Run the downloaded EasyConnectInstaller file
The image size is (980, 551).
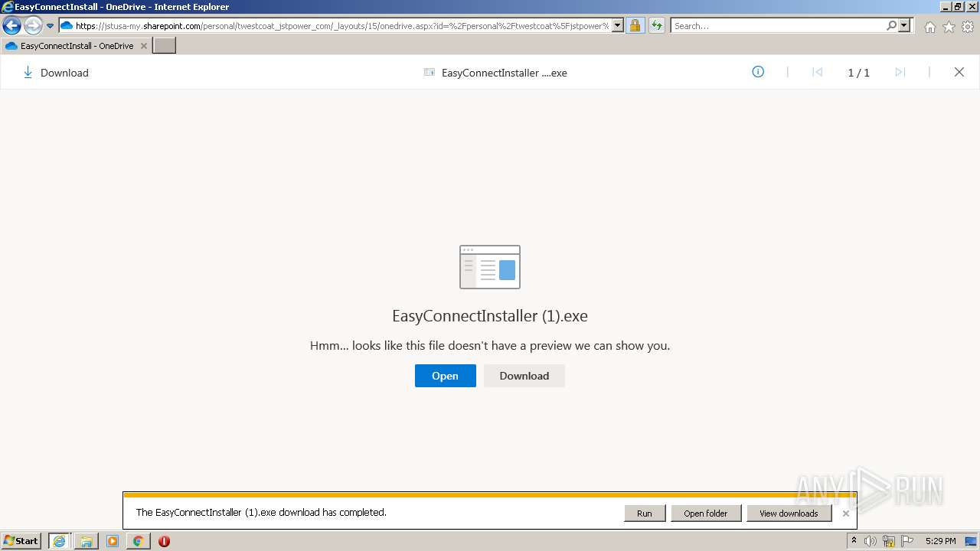[x=645, y=514]
